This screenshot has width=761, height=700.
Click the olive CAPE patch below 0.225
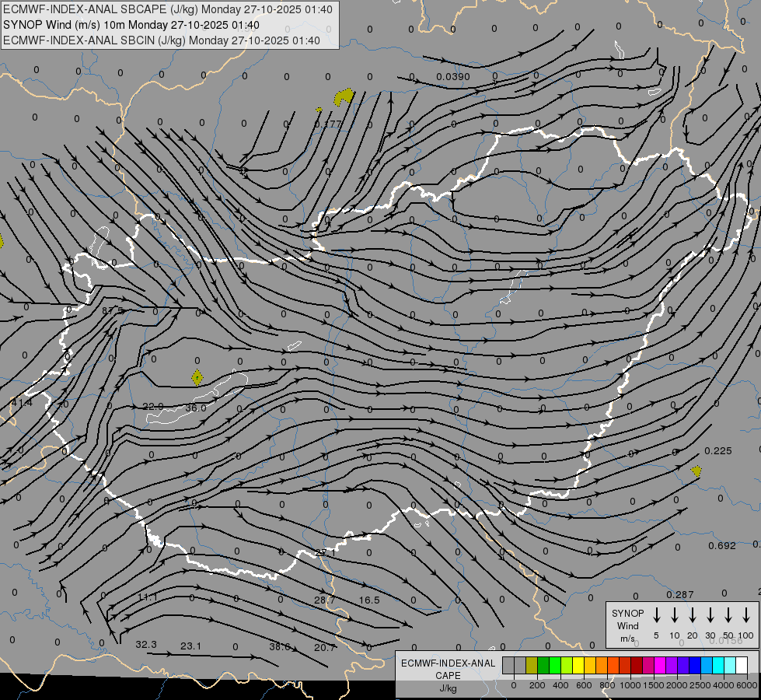click(x=696, y=471)
